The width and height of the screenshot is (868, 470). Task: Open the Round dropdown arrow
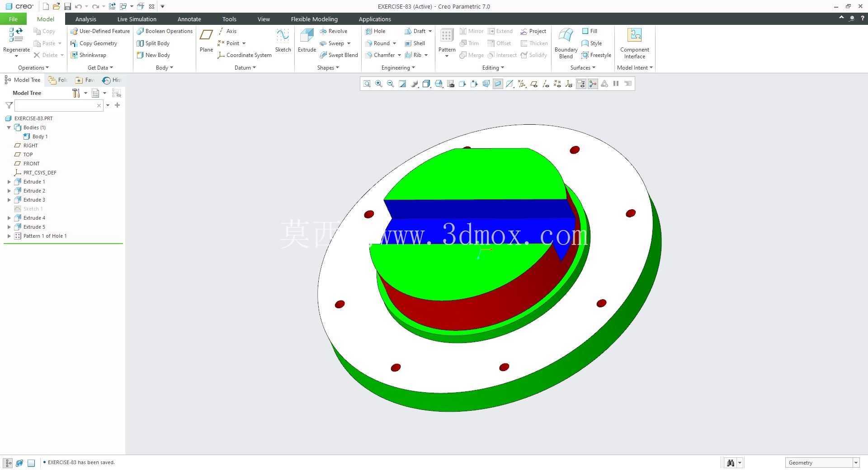coord(394,43)
